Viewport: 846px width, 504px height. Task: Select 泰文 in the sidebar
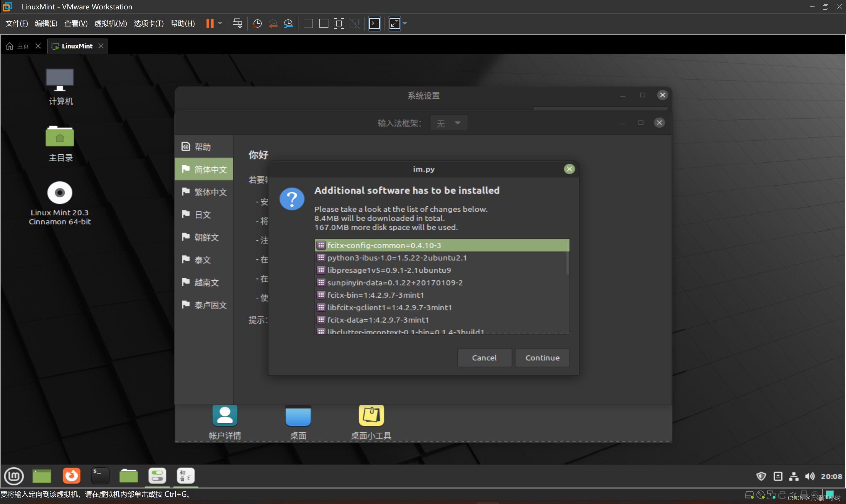coord(204,260)
